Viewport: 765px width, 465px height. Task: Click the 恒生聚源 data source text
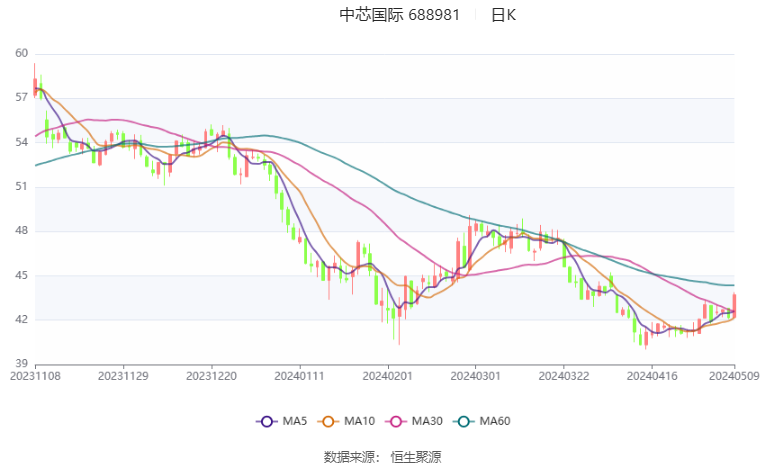coord(416,457)
